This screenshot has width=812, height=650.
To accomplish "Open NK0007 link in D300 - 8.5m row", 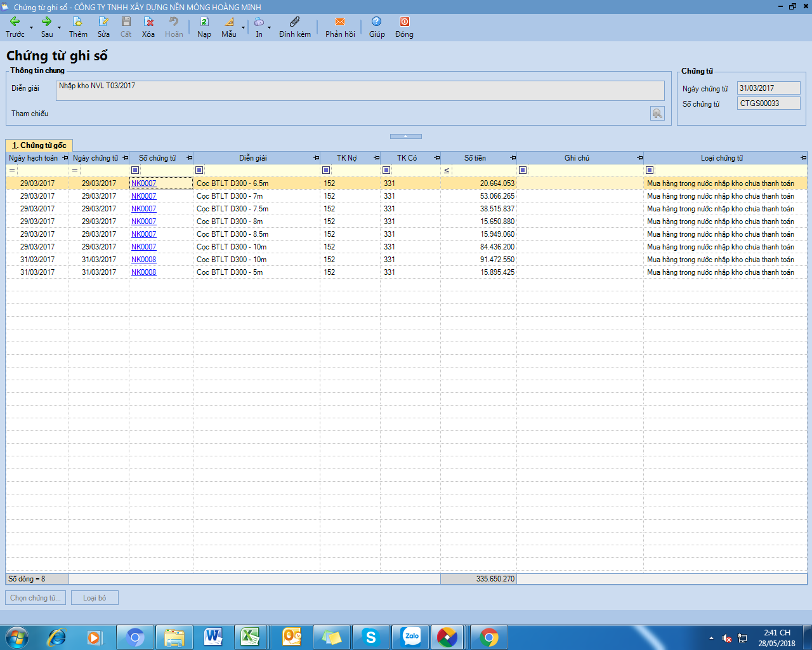I will [x=144, y=234].
